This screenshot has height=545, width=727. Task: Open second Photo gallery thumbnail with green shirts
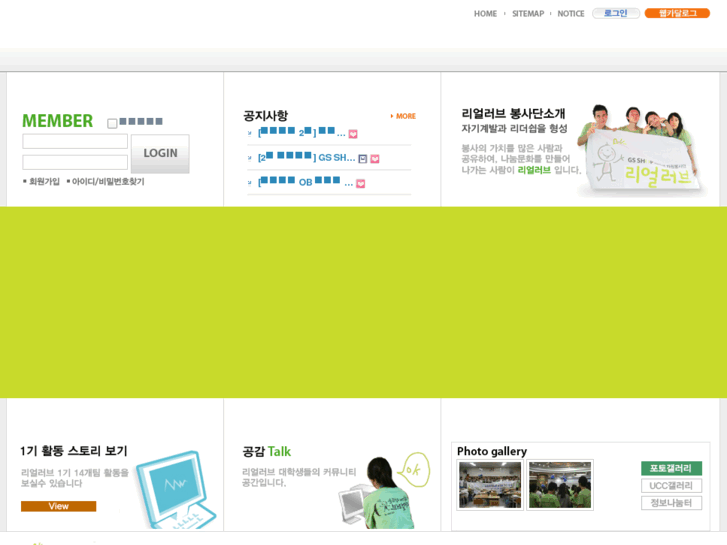point(560,485)
